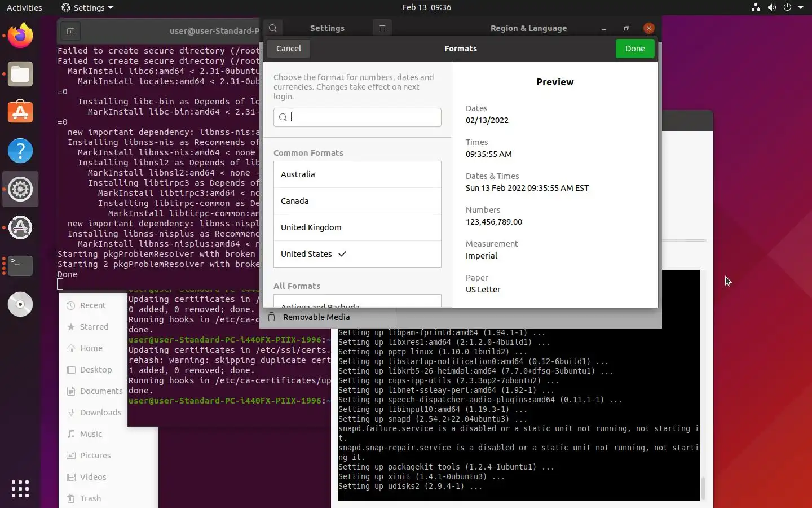The image size is (812, 508).
Task: Select United Kingdom format
Action: coord(358,227)
